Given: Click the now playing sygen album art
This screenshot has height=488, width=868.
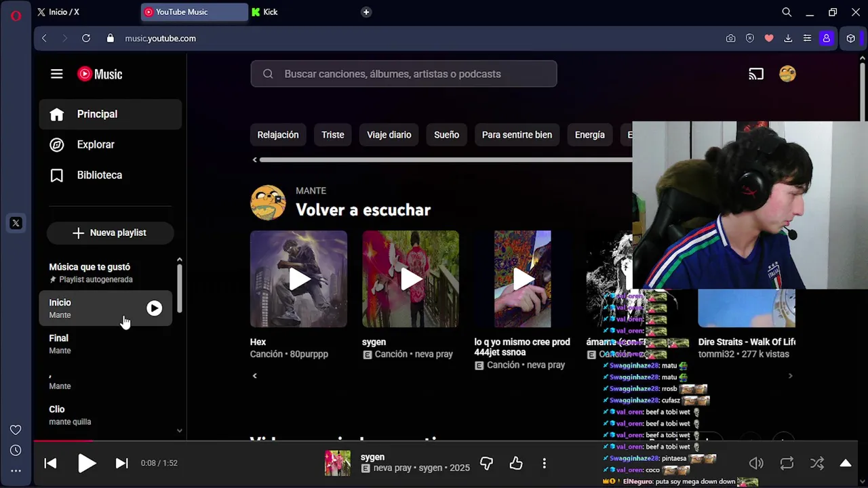Looking at the screenshot, I should 338,464.
